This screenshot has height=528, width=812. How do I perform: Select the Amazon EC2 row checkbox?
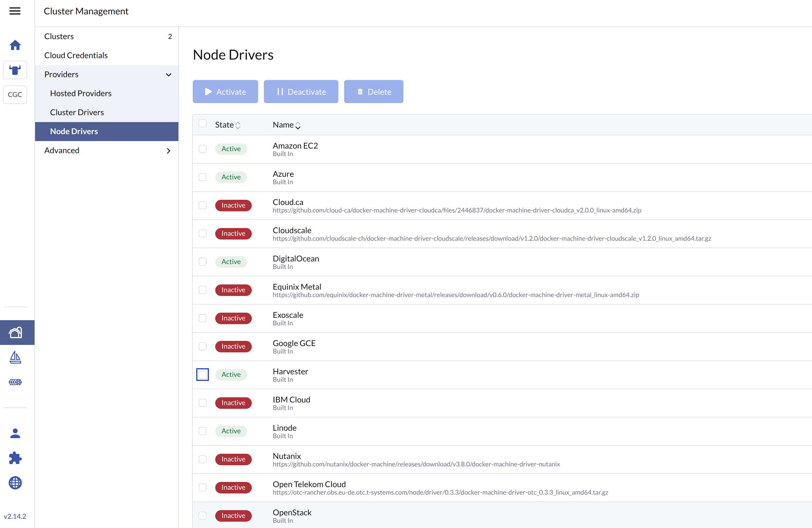click(203, 149)
